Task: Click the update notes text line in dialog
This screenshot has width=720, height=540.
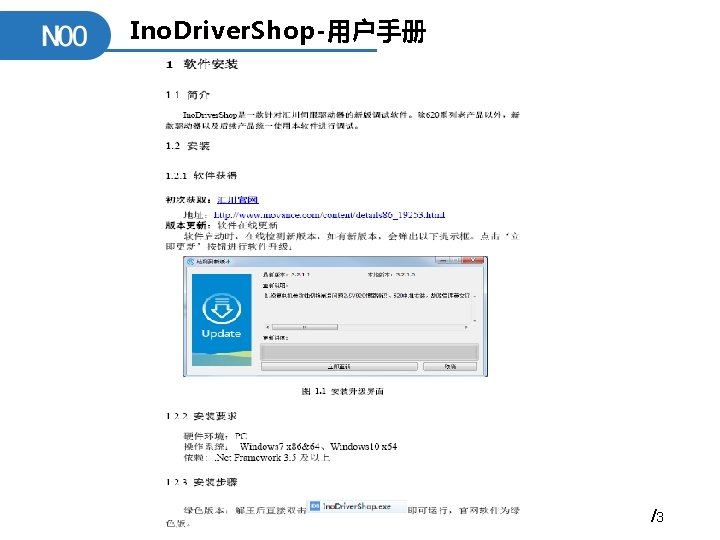Action: coord(367,296)
